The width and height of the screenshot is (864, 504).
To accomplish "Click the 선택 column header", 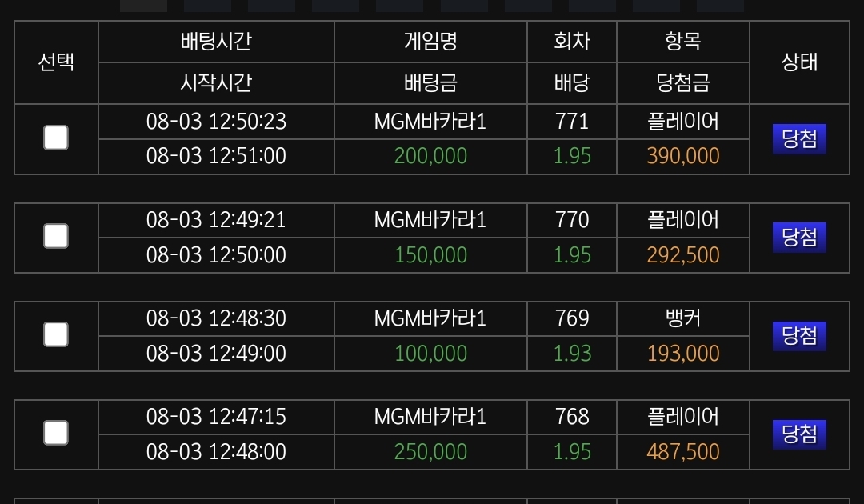I will coord(56,62).
